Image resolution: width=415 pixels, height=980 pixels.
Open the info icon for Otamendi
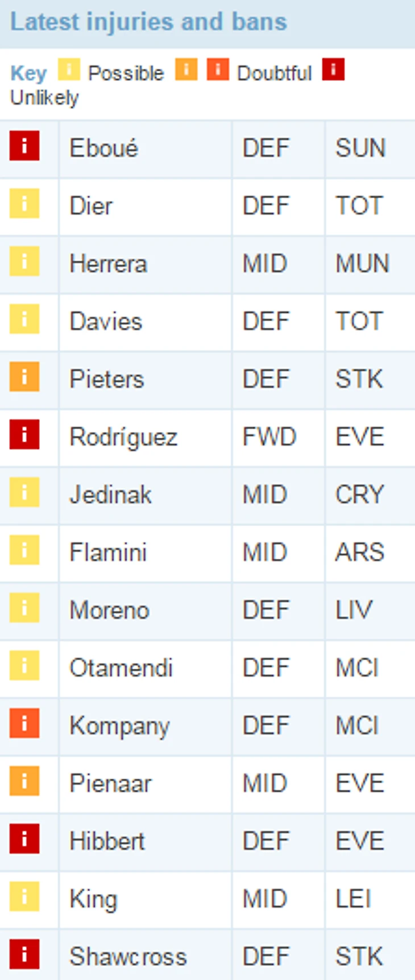tap(24, 665)
